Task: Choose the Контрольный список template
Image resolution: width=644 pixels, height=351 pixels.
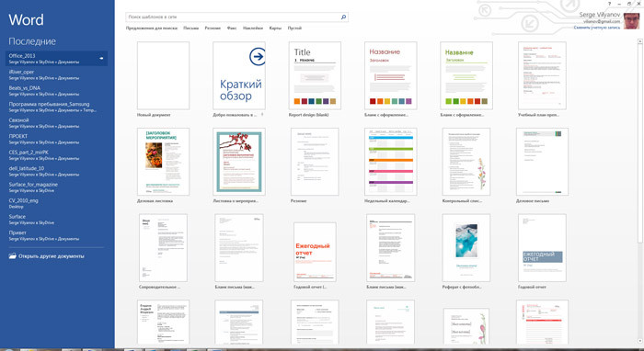Action: pos(466,162)
